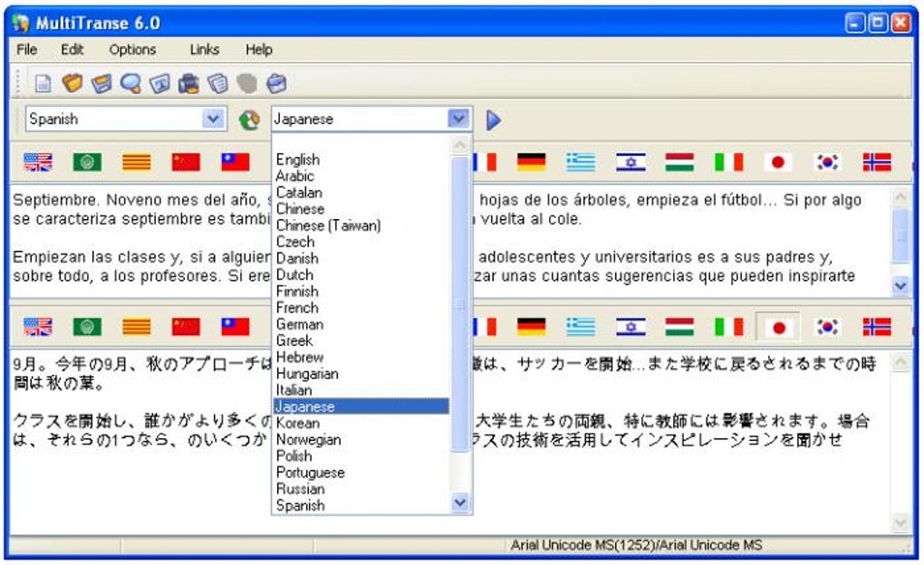The width and height of the screenshot is (924, 565).
Task: Click the Copy pages toolbar icon
Action: (x=218, y=83)
